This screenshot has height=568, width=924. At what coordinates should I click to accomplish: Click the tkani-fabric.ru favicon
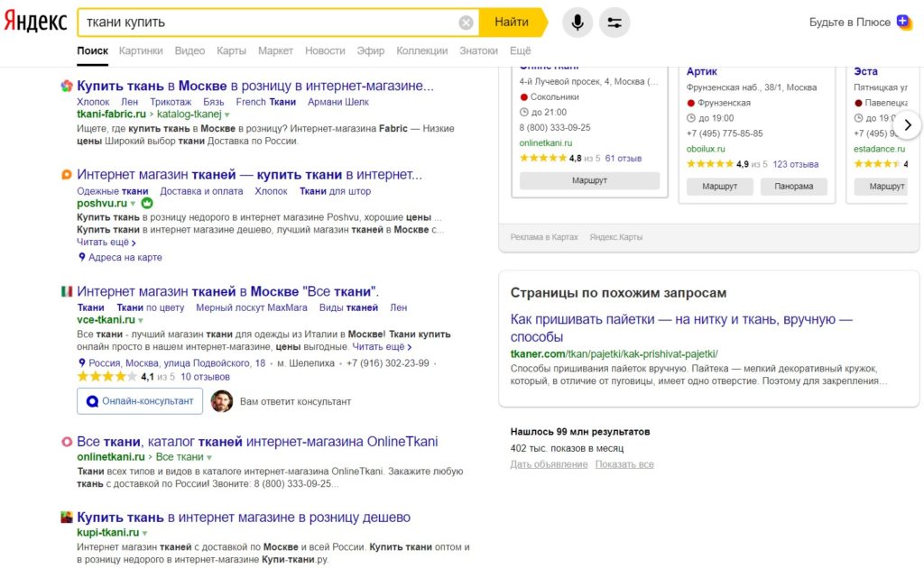[x=67, y=86]
